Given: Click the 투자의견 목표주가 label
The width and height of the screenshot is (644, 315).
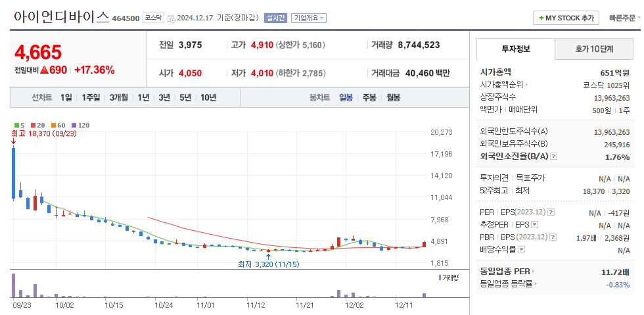Looking at the screenshot, I should 513,178.
